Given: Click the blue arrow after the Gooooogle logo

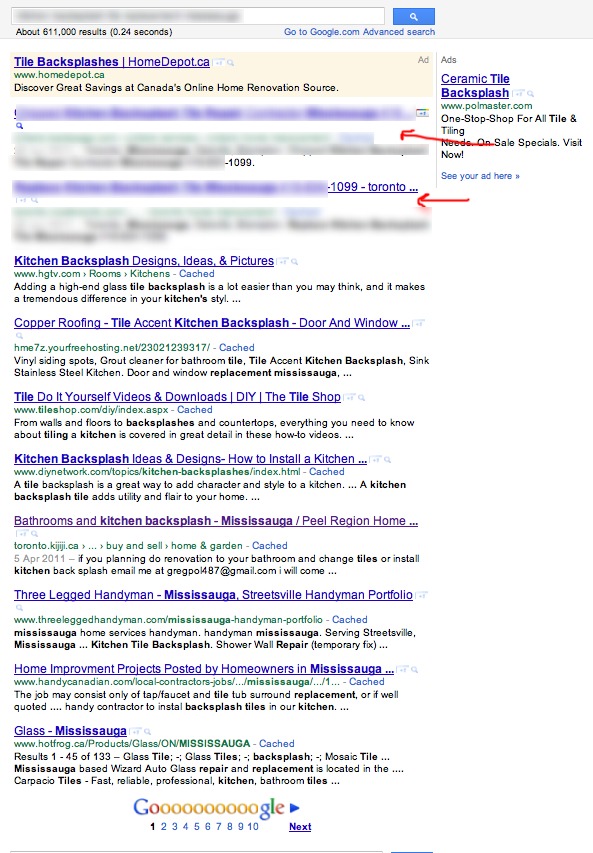Looking at the screenshot, I should tap(295, 808).
